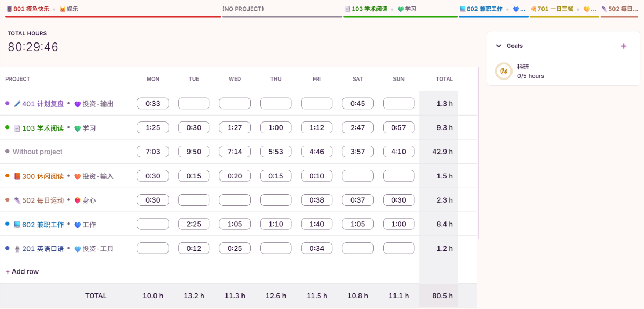The height and width of the screenshot is (309, 644).
Task: Edit Monday 7:03 Without project entry
Action: (153, 152)
